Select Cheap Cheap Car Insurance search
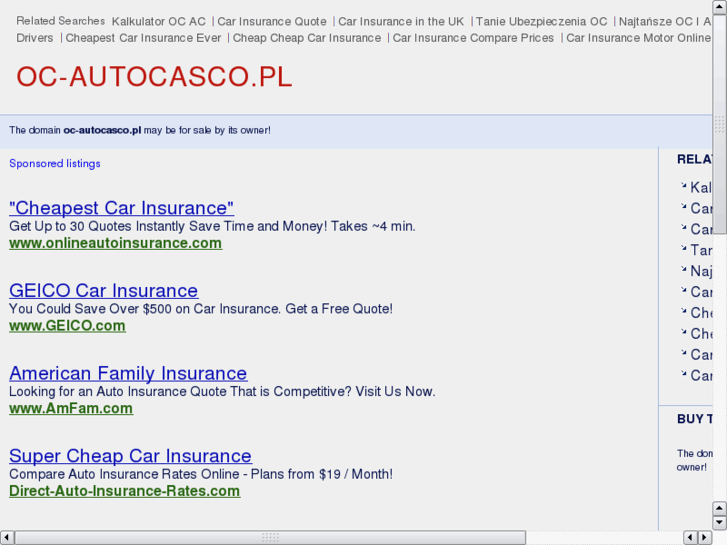The width and height of the screenshot is (727, 545). 307,38
